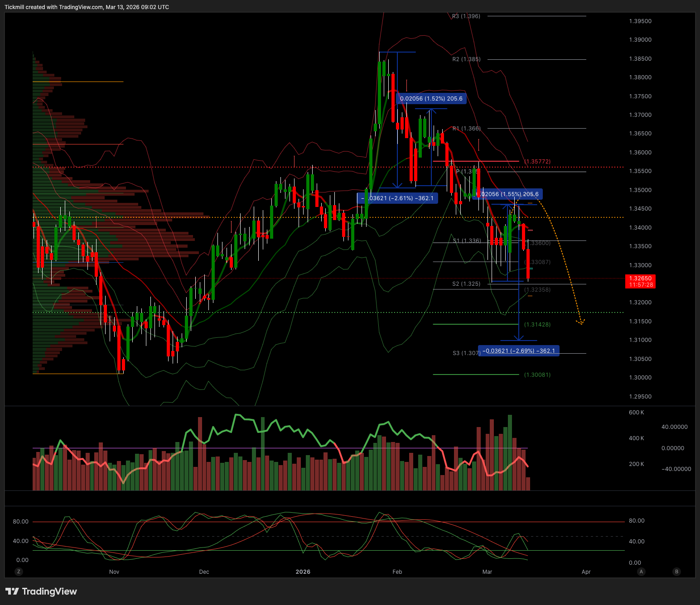Click the B icon on time axis
This screenshot has height=605, width=700.
click(x=676, y=571)
